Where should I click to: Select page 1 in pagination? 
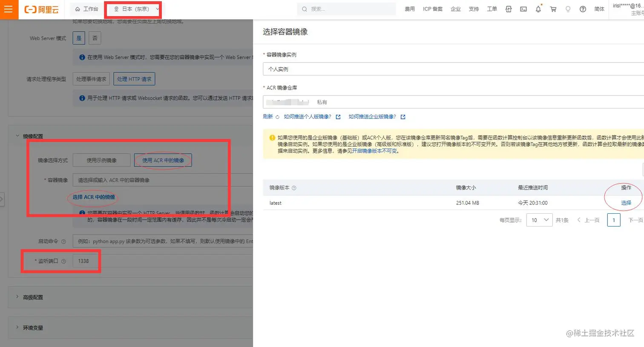click(x=614, y=220)
